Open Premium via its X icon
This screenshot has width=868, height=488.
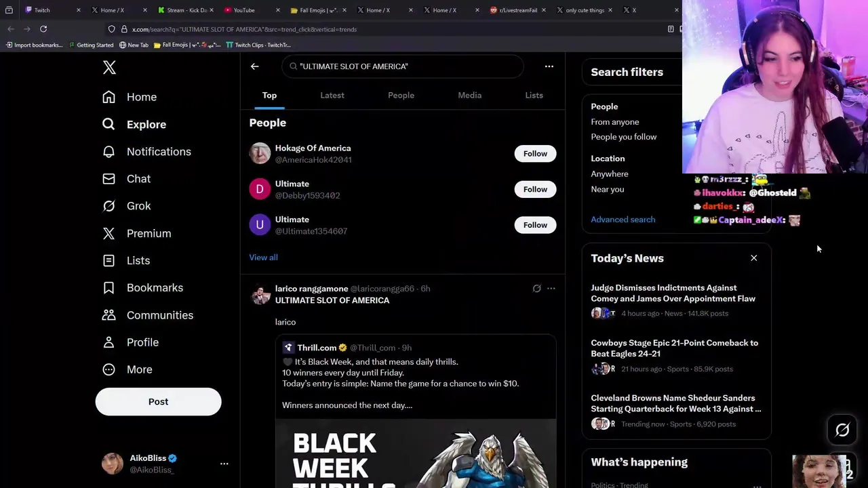108,233
